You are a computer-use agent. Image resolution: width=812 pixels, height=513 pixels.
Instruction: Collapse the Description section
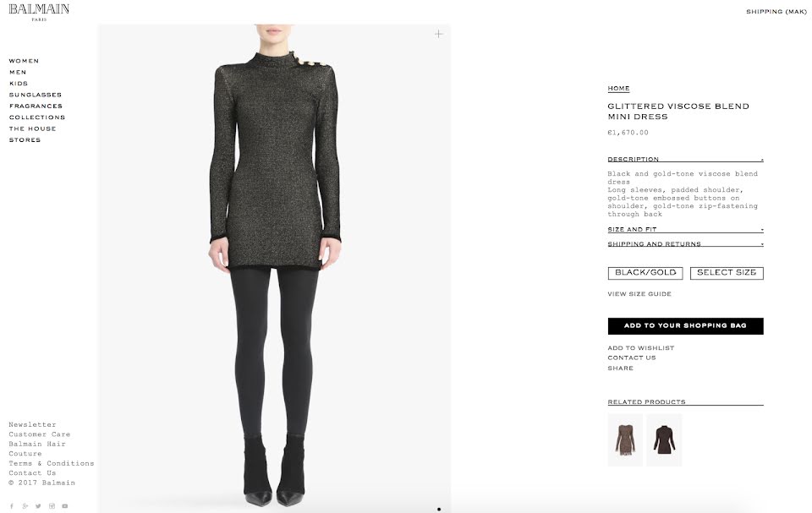coord(685,159)
